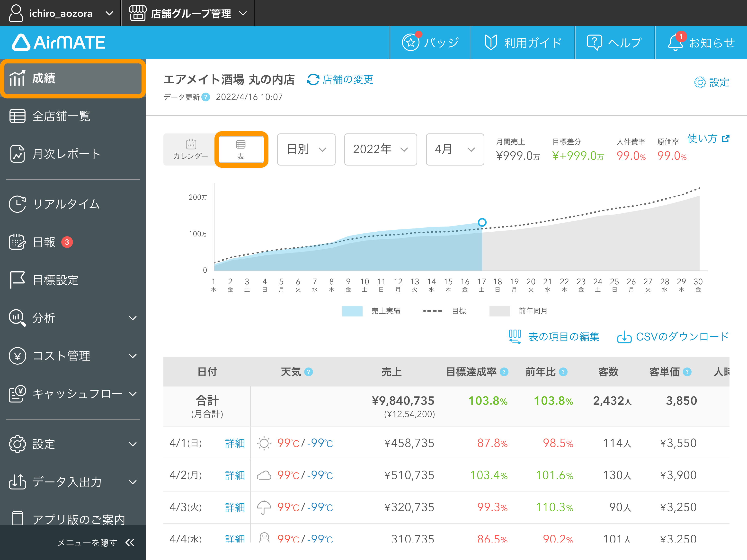Expand the キャッシュフロー submenu
Image resolution: width=747 pixels, height=560 pixels.
coord(73,394)
